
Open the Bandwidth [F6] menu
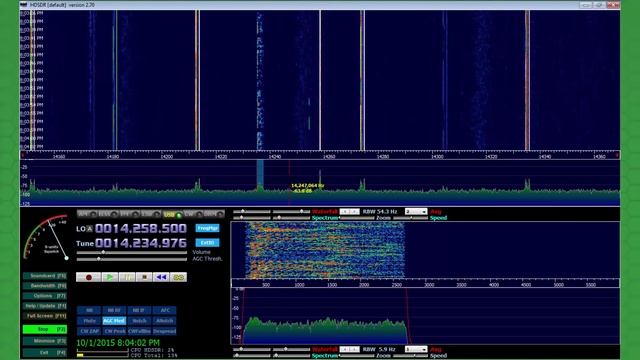click(x=44, y=286)
